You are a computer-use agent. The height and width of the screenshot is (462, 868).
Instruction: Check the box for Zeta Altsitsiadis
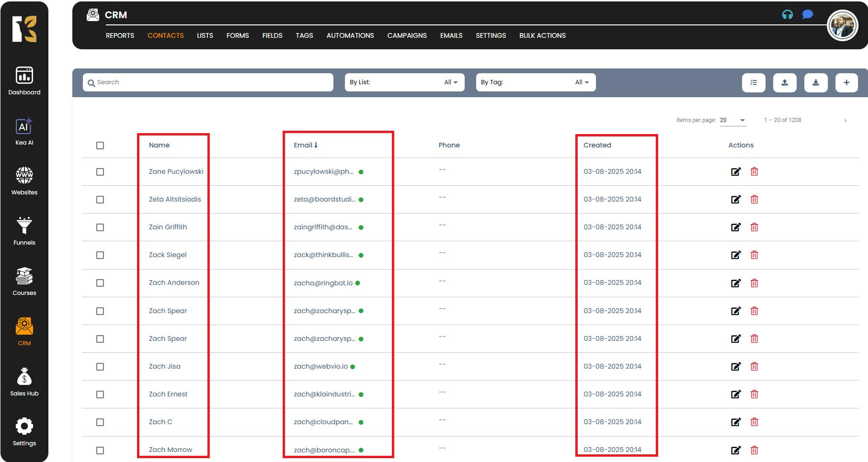point(100,200)
